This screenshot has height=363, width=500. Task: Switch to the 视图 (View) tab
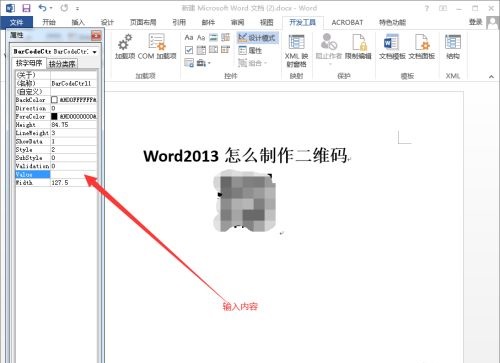pyautogui.click(x=266, y=22)
